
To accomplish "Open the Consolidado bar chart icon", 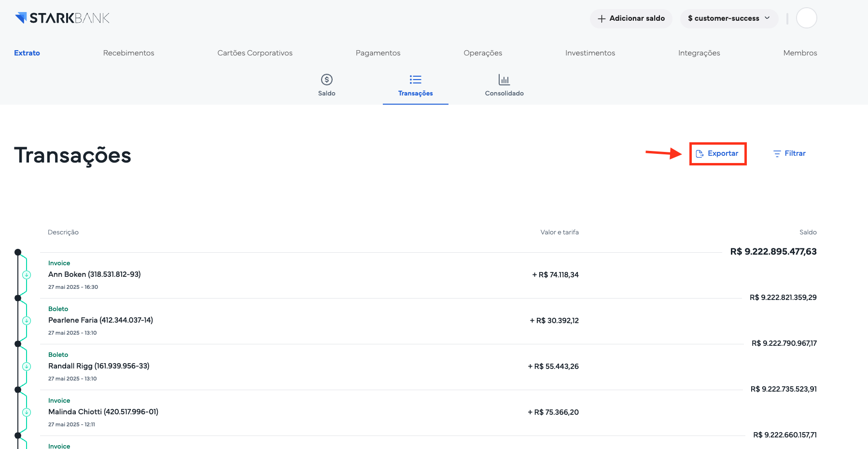I will tap(504, 80).
